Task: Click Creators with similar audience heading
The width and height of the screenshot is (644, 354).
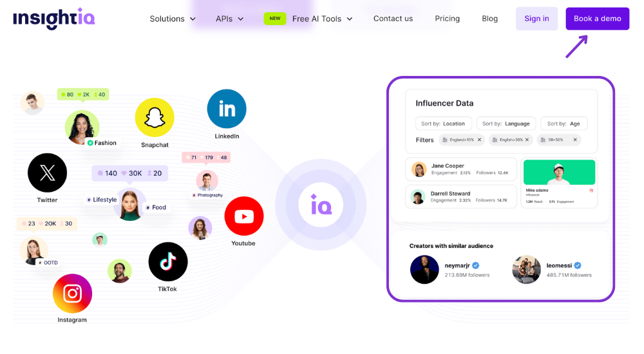Action: 451,246
